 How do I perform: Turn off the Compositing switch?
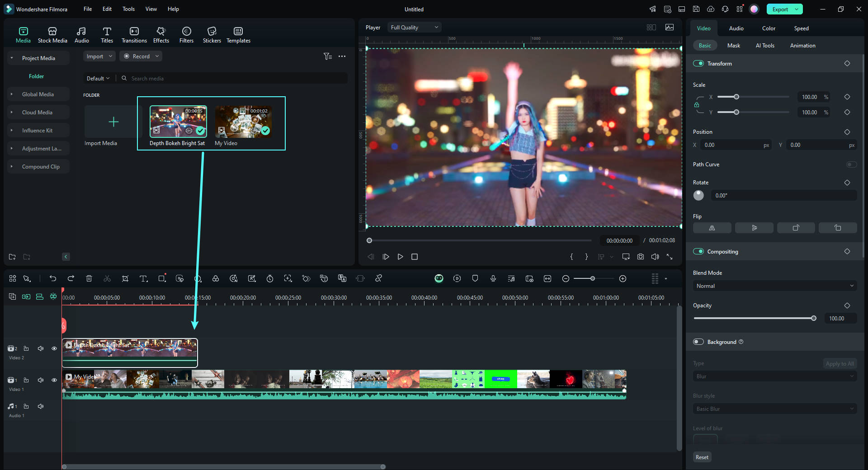pyautogui.click(x=698, y=252)
